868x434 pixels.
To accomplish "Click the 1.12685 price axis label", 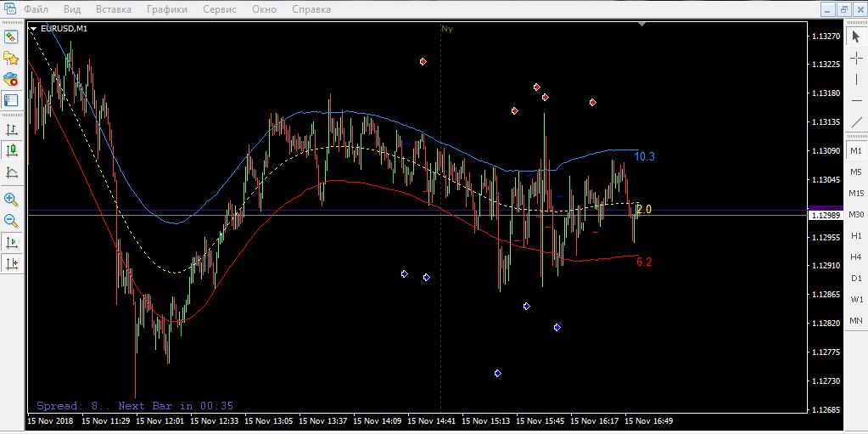I will point(826,410).
